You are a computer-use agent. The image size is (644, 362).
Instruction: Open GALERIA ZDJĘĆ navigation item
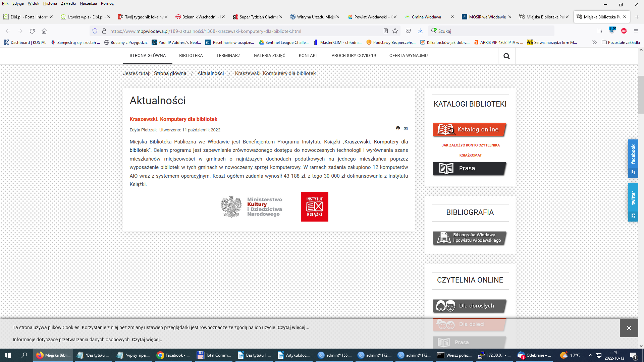(270, 55)
